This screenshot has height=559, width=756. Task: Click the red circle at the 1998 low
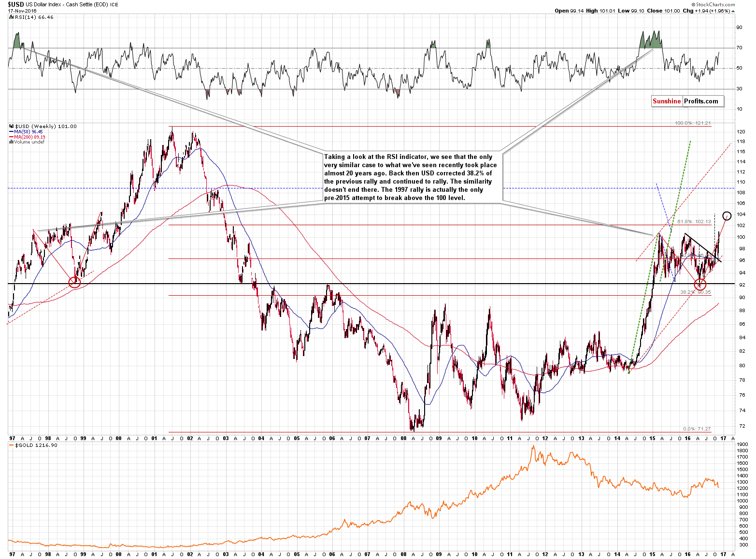(x=74, y=282)
